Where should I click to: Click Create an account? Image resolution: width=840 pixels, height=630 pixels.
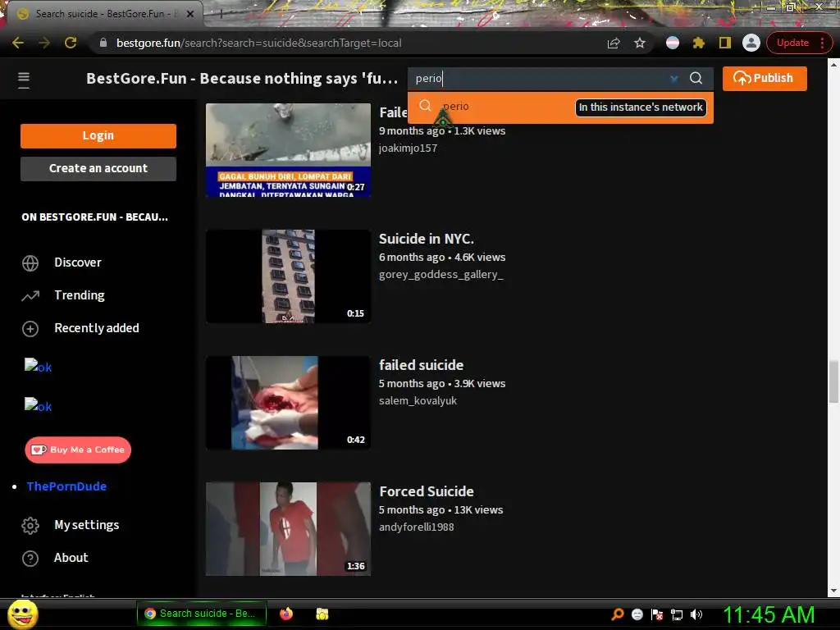pyautogui.click(x=98, y=168)
